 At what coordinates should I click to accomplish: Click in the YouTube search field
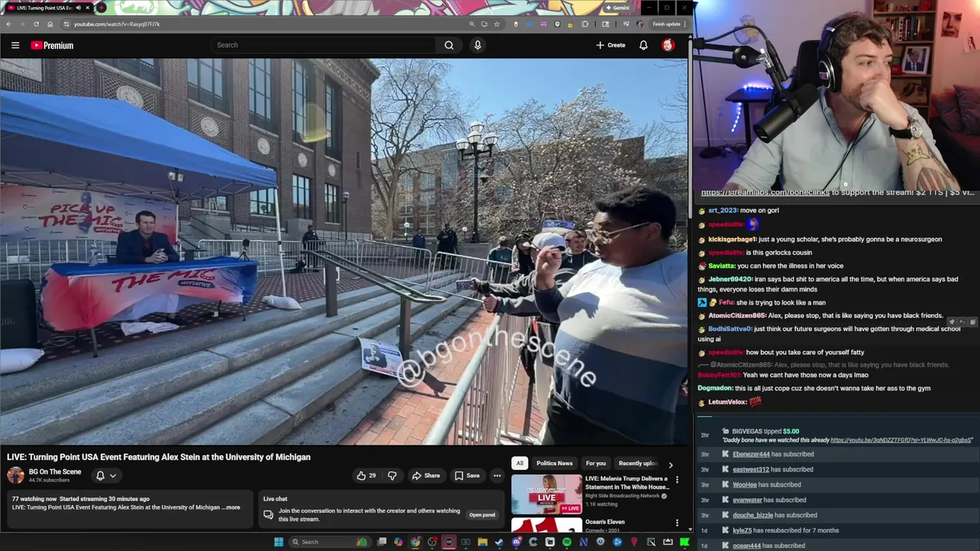click(x=325, y=45)
